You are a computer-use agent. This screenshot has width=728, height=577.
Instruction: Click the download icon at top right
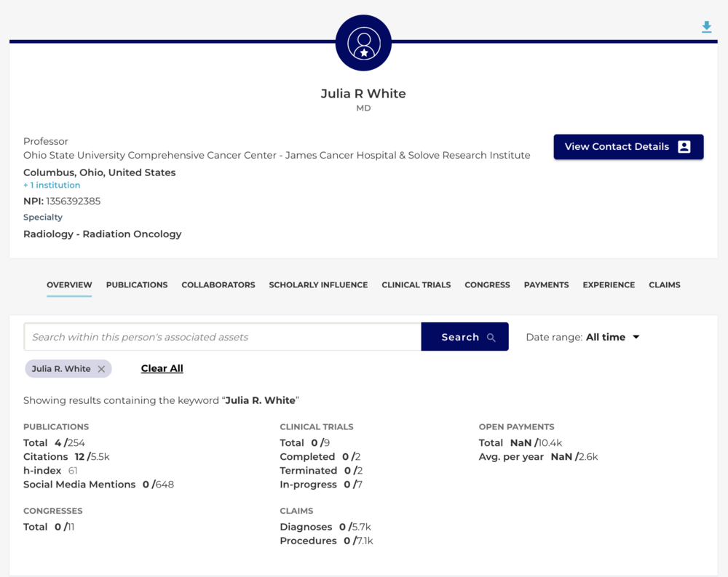click(x=706, y=27)
